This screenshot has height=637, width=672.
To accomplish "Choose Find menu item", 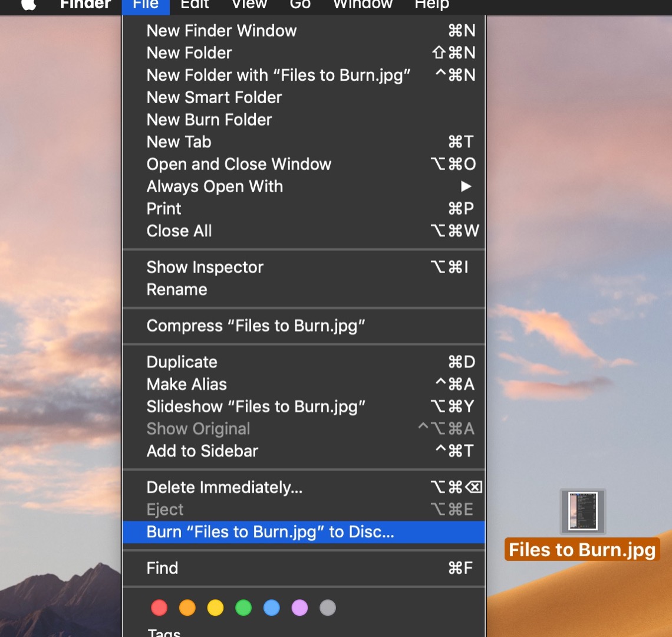I will click(x=304, y=568).
